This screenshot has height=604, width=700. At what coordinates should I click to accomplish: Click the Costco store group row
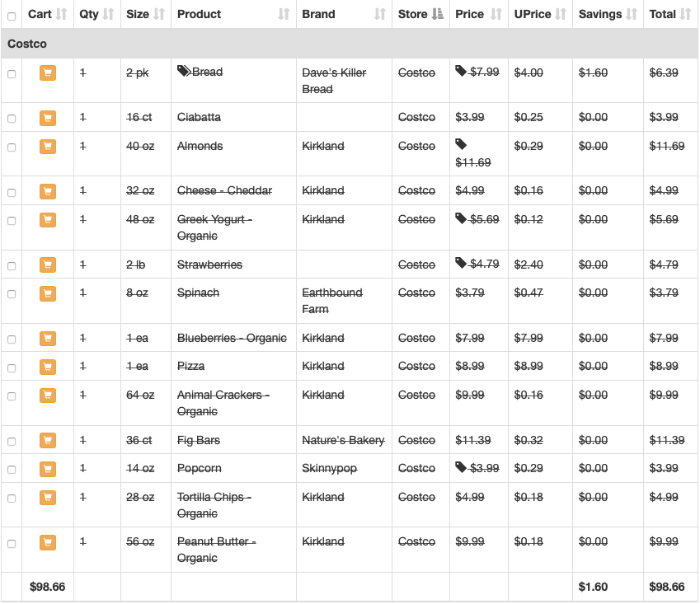(350, 44)
